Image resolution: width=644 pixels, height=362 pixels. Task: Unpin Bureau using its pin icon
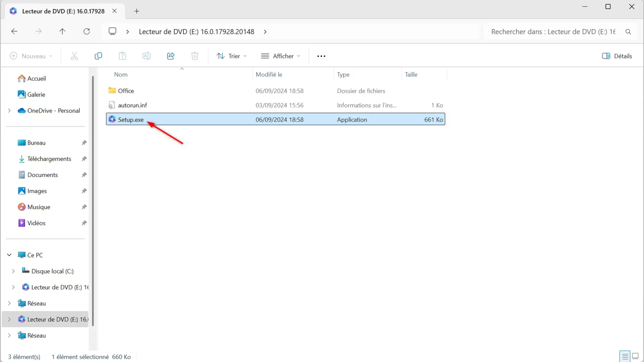[84, 143]
